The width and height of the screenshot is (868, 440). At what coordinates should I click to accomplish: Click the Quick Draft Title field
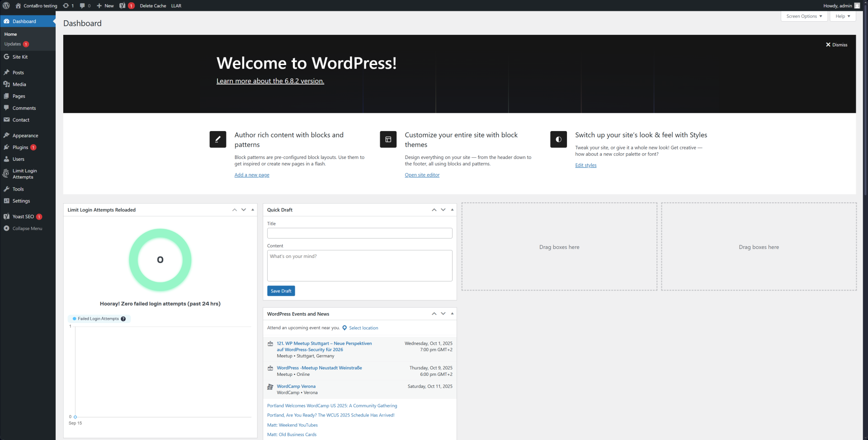tap(360, 233)
